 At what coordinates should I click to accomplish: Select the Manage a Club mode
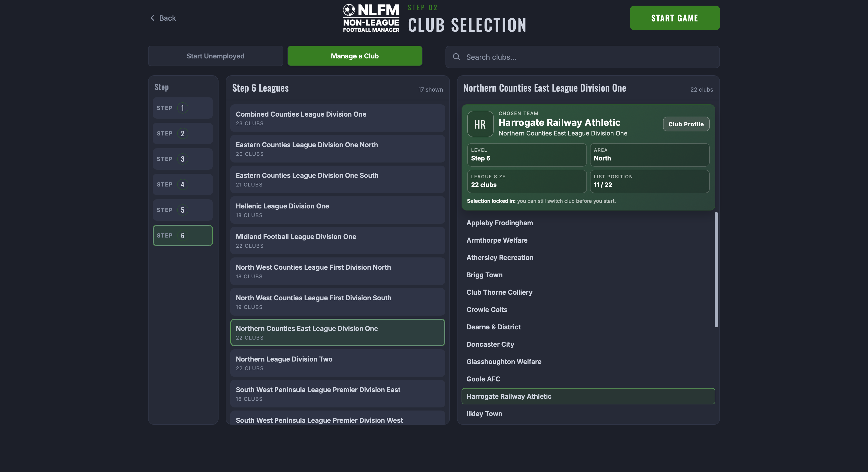[x=355, y=56]
